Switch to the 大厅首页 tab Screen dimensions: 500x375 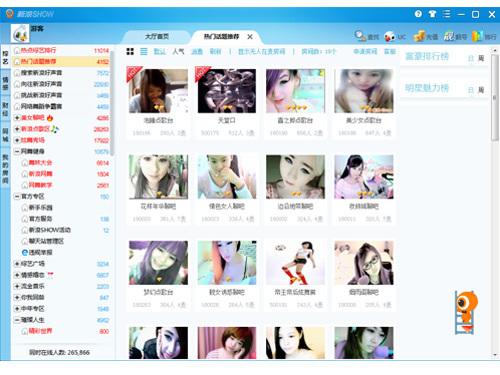point(157,37)
